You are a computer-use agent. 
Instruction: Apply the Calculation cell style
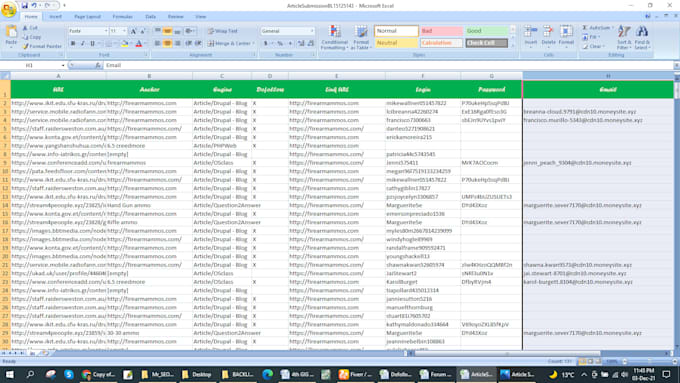(441, 43)
